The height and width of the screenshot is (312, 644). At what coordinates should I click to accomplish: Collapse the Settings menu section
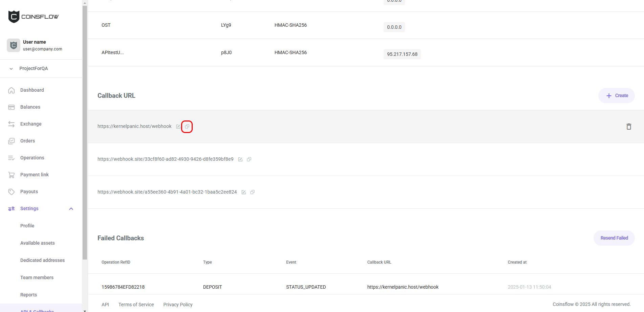(71, 209)
